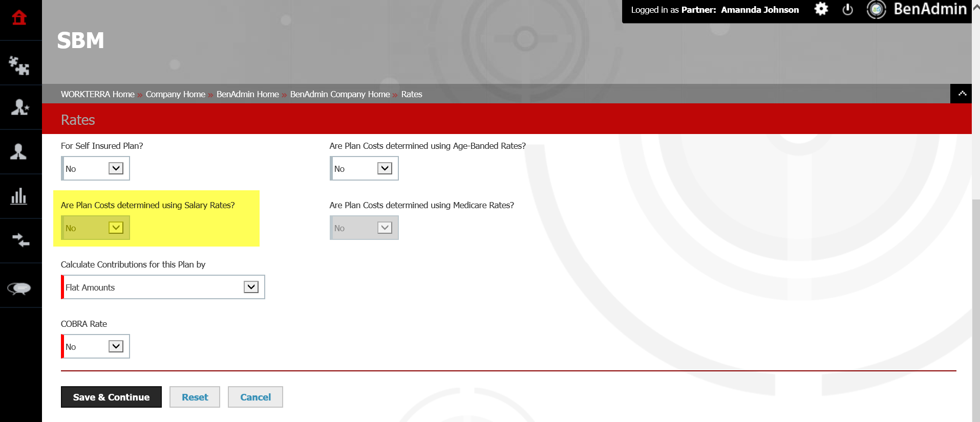The height and width of the screenshot is (422, 980).
Task: Click the Cancel button
Action: [255, 397]
